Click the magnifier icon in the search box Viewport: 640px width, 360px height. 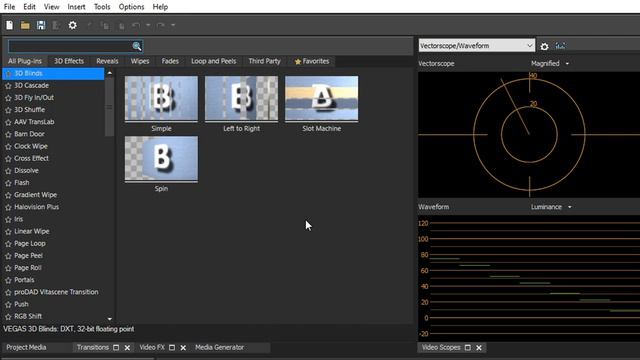click(x=137, y=46)
